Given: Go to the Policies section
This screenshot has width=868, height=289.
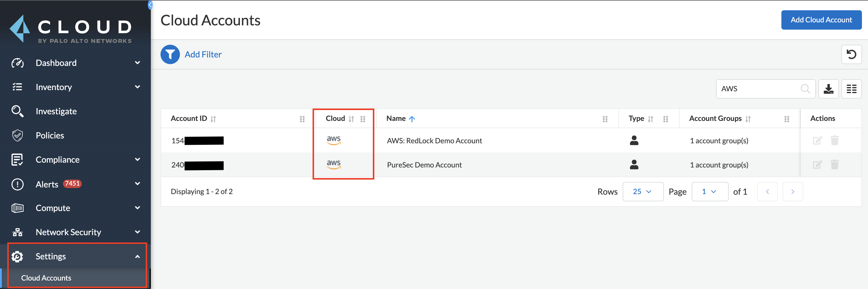Looking at the screenshot, I should [x=50, y=136].
